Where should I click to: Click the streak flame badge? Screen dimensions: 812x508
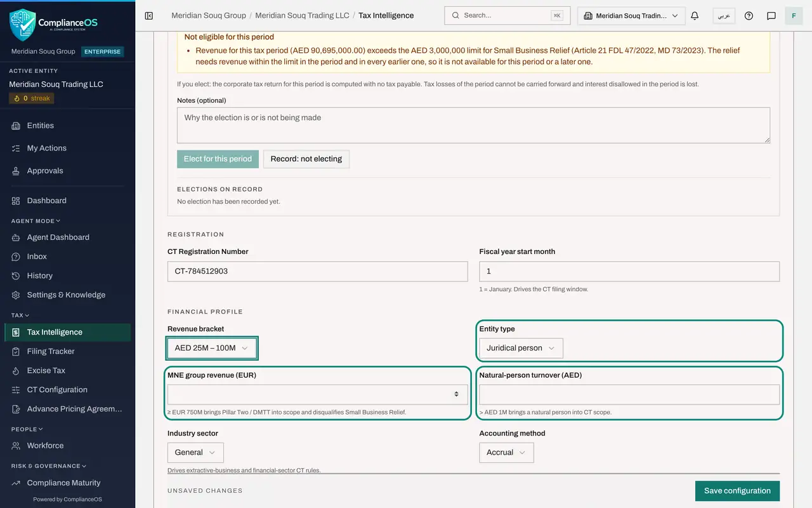pos(32,98)
